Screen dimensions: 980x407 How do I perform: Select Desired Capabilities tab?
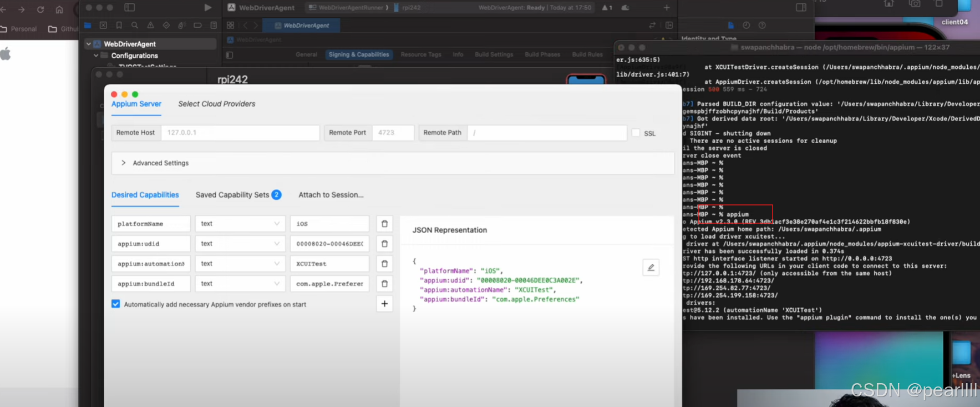point(145,195)
